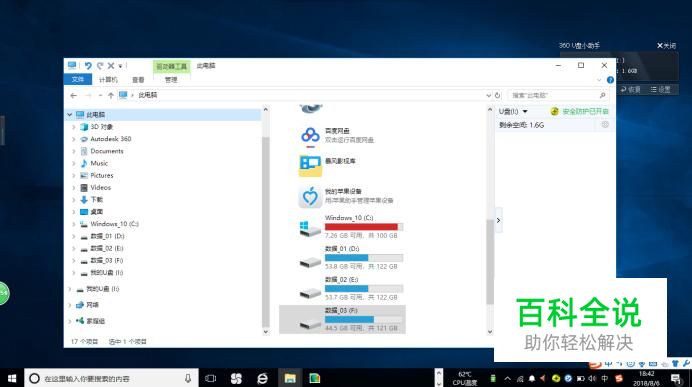This screenshot has width=692, height=387.
Task: Select the 驱动器工具 contextual tab
Action: click(172, 66)
